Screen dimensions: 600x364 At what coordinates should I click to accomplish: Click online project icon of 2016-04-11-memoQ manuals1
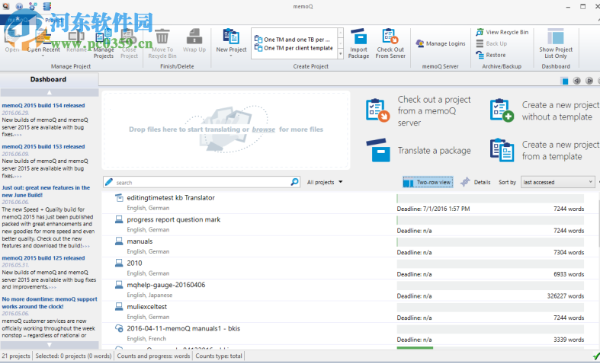click(x=119, y=328)
